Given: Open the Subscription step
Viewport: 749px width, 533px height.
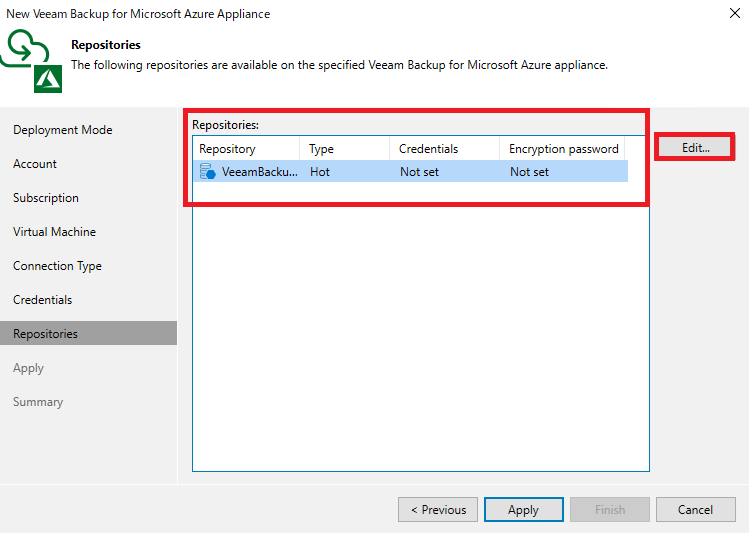Looking at the screenshot, I should click(46, 198).
